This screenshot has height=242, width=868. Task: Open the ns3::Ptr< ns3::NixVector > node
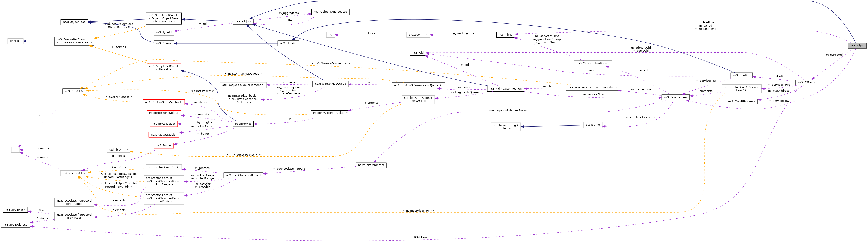[164, 102]
